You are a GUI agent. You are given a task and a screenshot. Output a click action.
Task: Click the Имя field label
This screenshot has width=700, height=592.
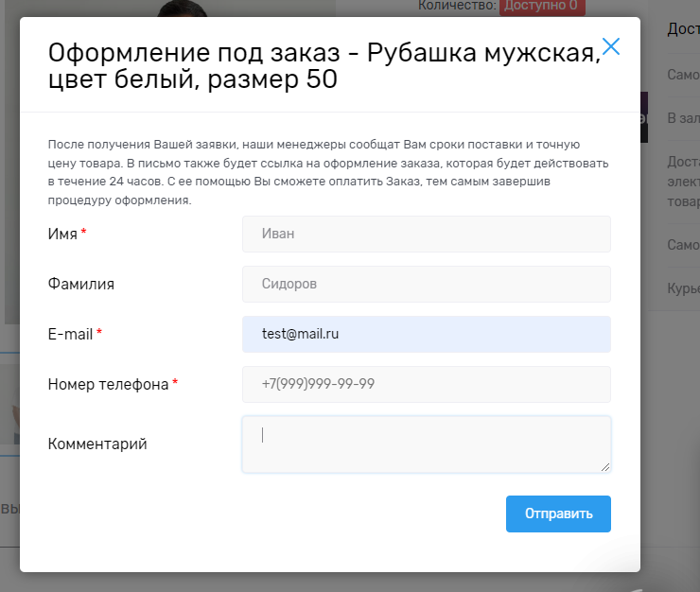pos(62,234)
